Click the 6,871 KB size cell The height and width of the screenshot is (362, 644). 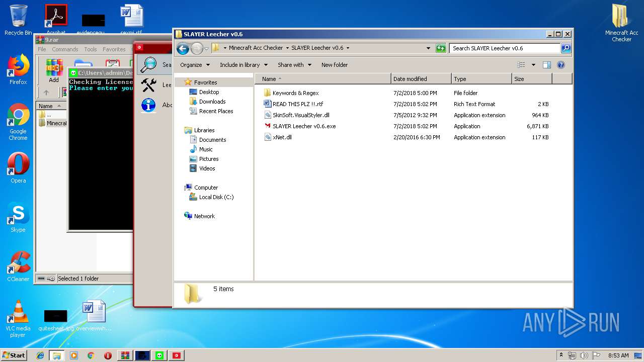tap(537, 126)
